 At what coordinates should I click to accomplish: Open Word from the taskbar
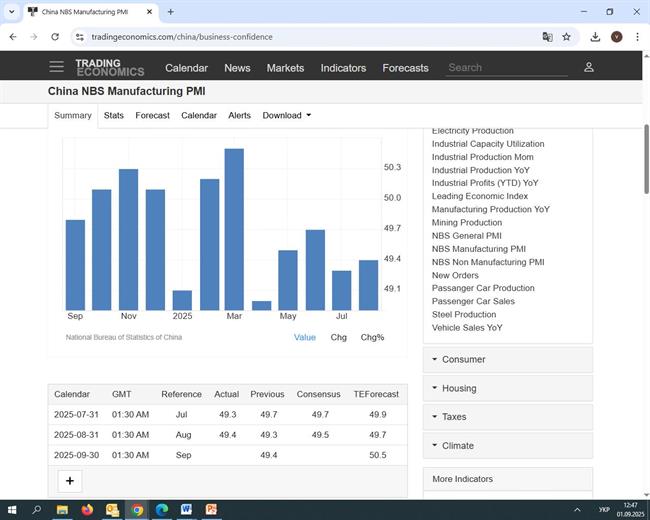click(187, 510)
